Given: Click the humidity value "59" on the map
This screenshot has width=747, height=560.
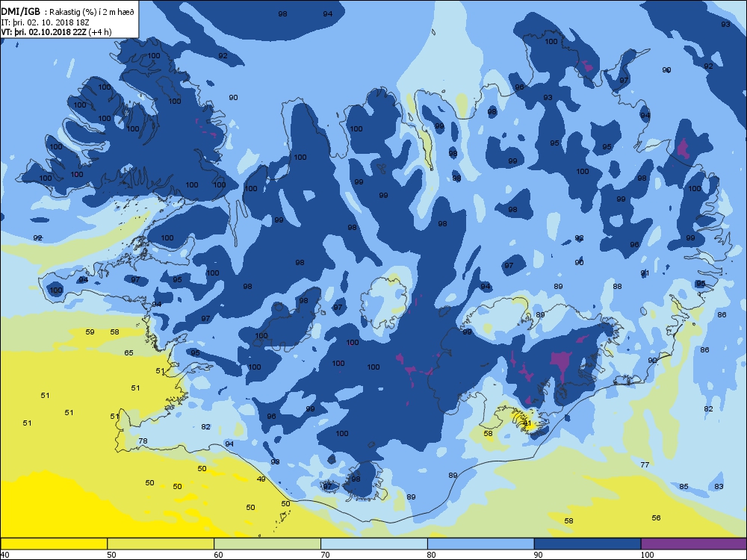Looking at the screenshot, I should pyautogui.click(x=90, y=332).
